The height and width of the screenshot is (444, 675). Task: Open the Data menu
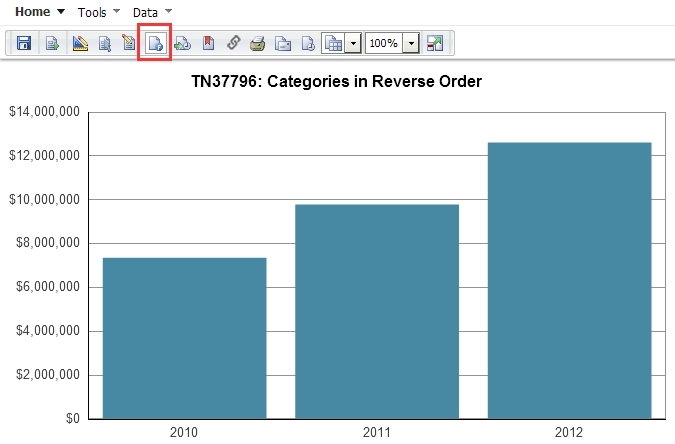click(145, 11)
